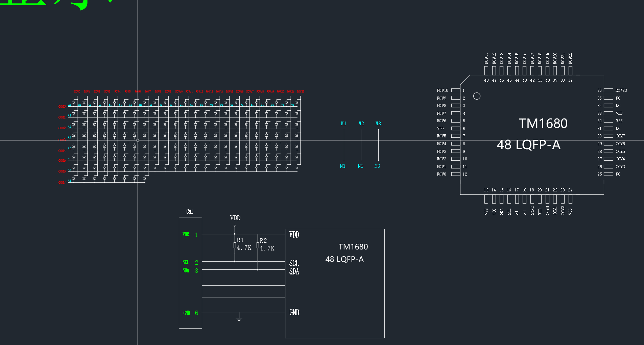Select the M1 label
The width and height of the screenshot is (644, 345).
click(x=343, y=124)
